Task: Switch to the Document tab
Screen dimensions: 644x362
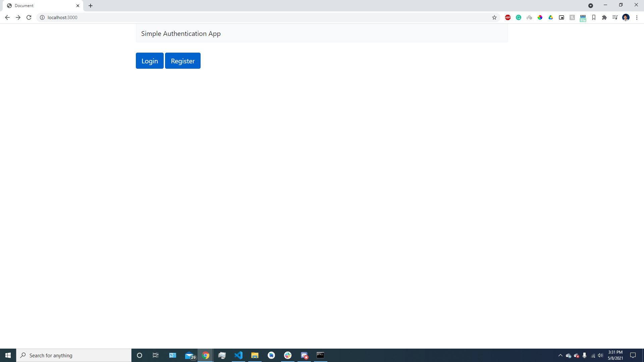Action: tap(40, 5)
